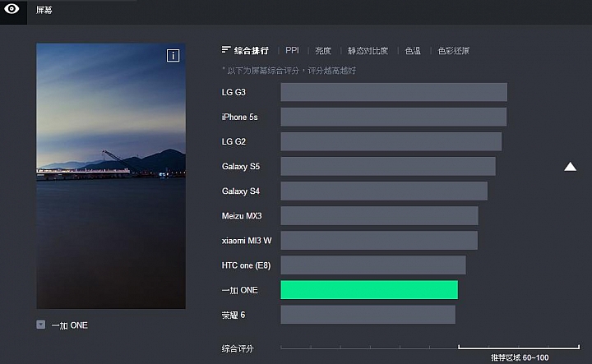
Task: Click the 荣耀 6 label
Action: pos(234,315)
